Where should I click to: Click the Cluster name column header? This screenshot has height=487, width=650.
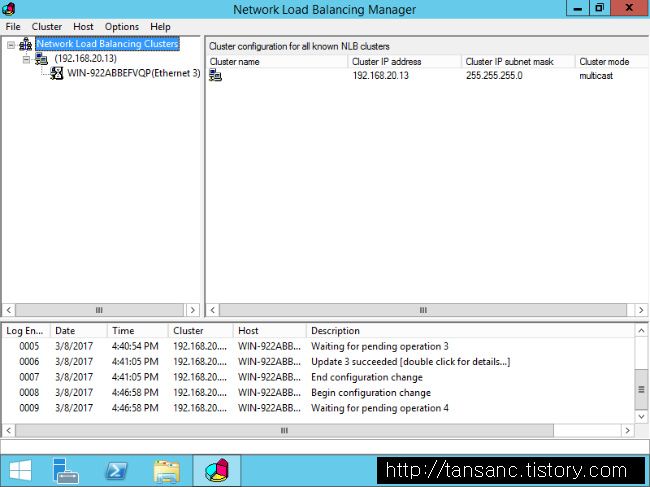click(277, 62)
